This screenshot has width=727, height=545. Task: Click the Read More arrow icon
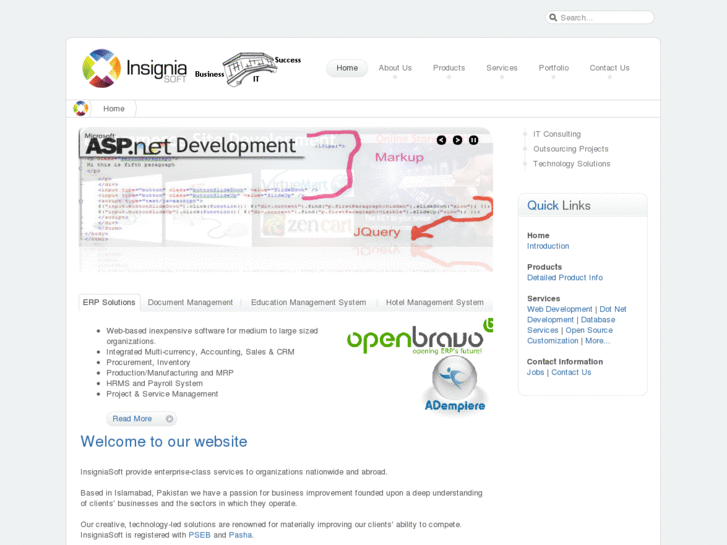click(x=170, y=419)
